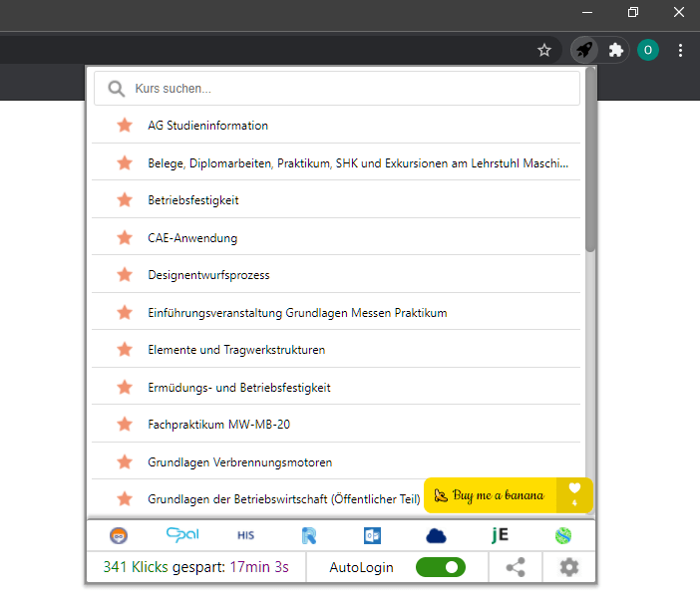Select the Designentwurfsprozess course entry
The width and height of the screenshot is (700, 603).
[208, 275]
